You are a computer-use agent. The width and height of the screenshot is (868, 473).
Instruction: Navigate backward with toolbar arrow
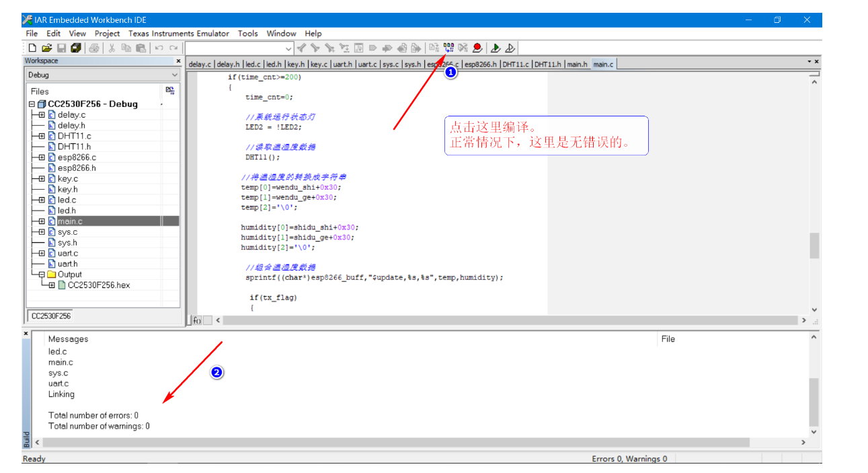click(402, 48)
